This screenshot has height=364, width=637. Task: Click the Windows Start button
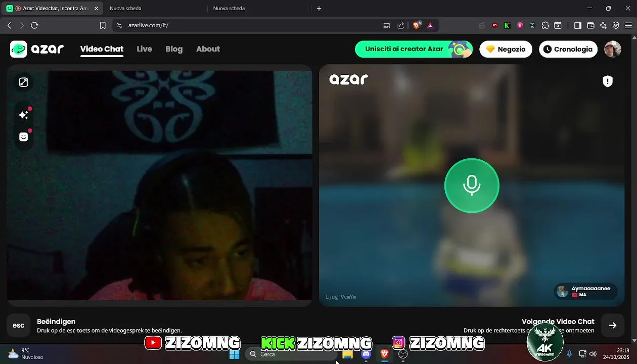(234, 354)
